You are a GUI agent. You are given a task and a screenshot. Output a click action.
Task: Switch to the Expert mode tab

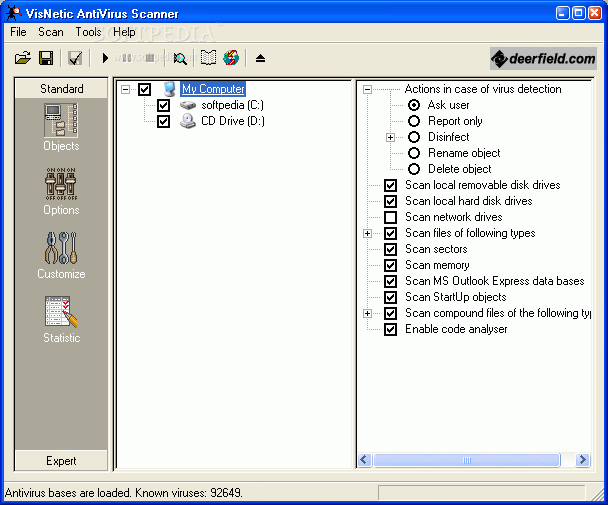point(61,460)
